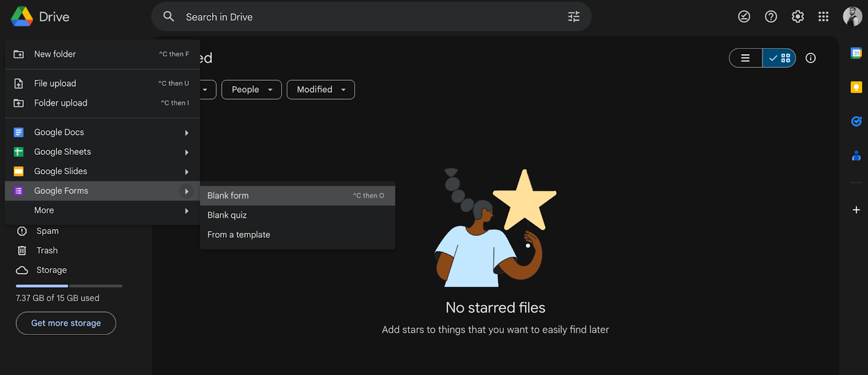Open Google Tasks side panel icon
This screenshot has height=375, width=868.
pos(857,121)
